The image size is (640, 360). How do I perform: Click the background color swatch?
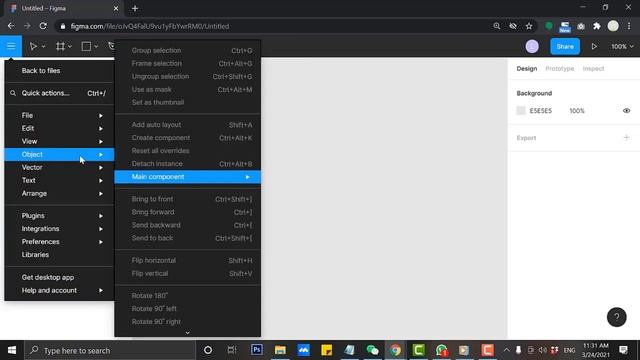point(521,111)
